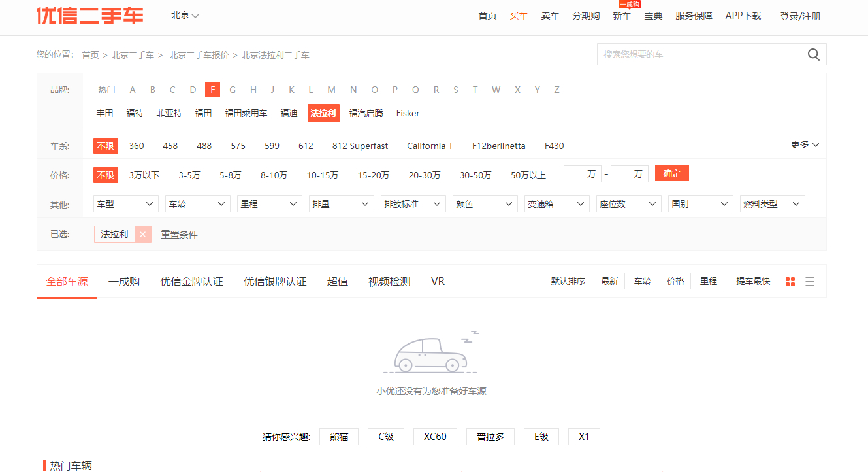Screen dimensions: 868x472
Task: Select the 一成购 tab
Action: click(124, 282)
